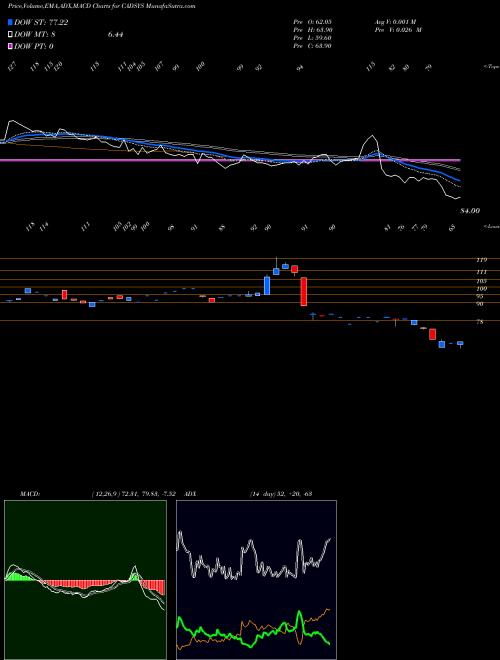Click the 78 price level label
Screen dimensions: 500x660
(x=480, y=322)
